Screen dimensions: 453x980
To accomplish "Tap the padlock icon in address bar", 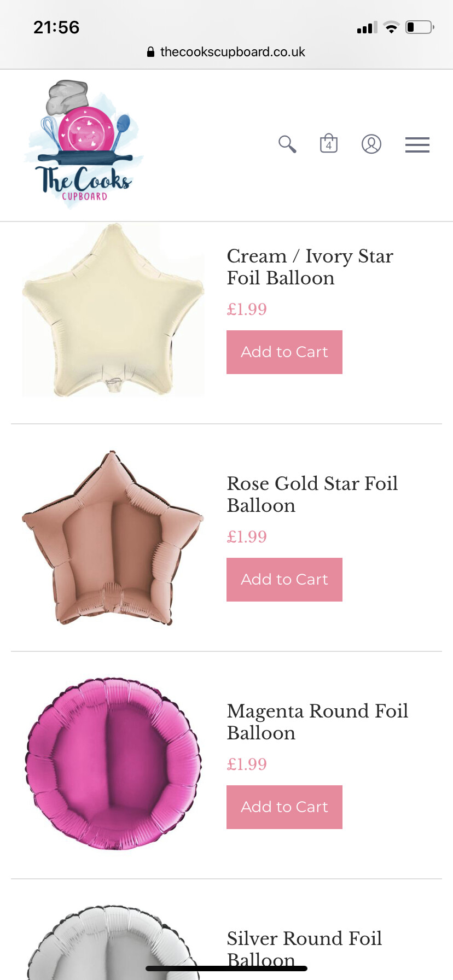I will pos(151,52).
